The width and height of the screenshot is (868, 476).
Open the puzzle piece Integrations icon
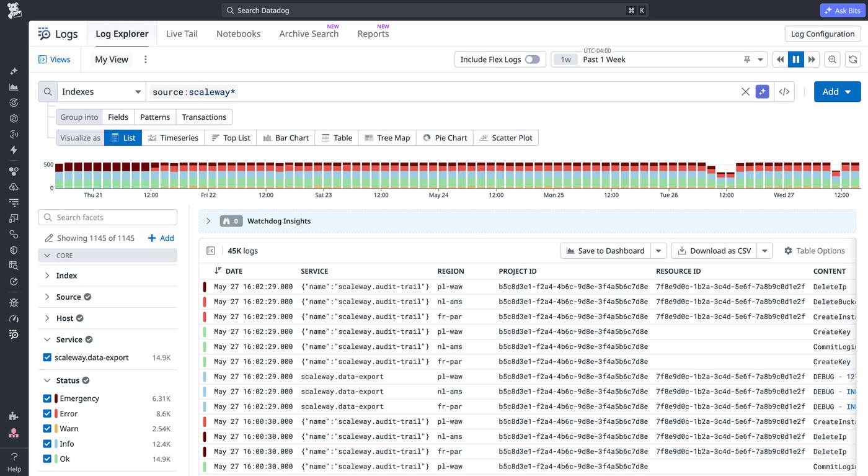click(x=14, y=416)
